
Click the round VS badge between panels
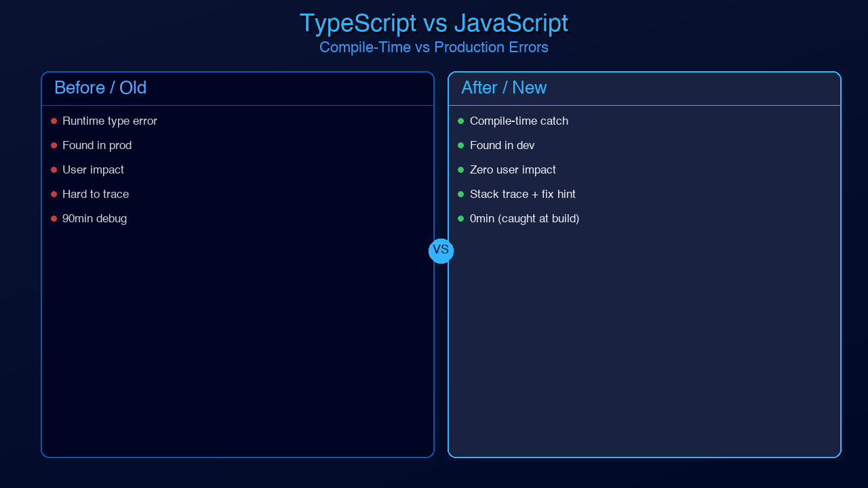pyautogui.click(x=441, y=251)
